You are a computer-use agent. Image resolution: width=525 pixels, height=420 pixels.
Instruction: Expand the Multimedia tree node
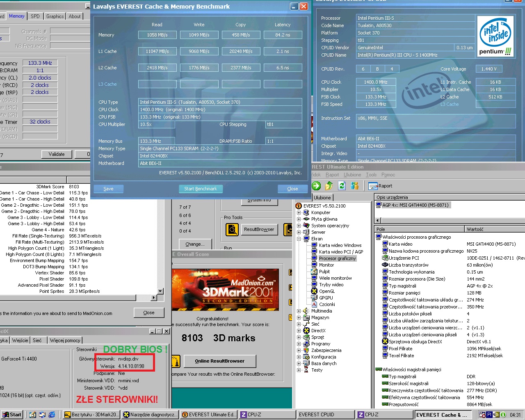coord(299,311)
